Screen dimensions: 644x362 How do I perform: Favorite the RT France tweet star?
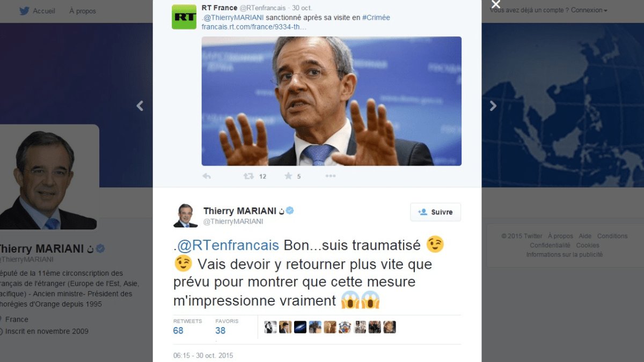click(x=288, y=176)
